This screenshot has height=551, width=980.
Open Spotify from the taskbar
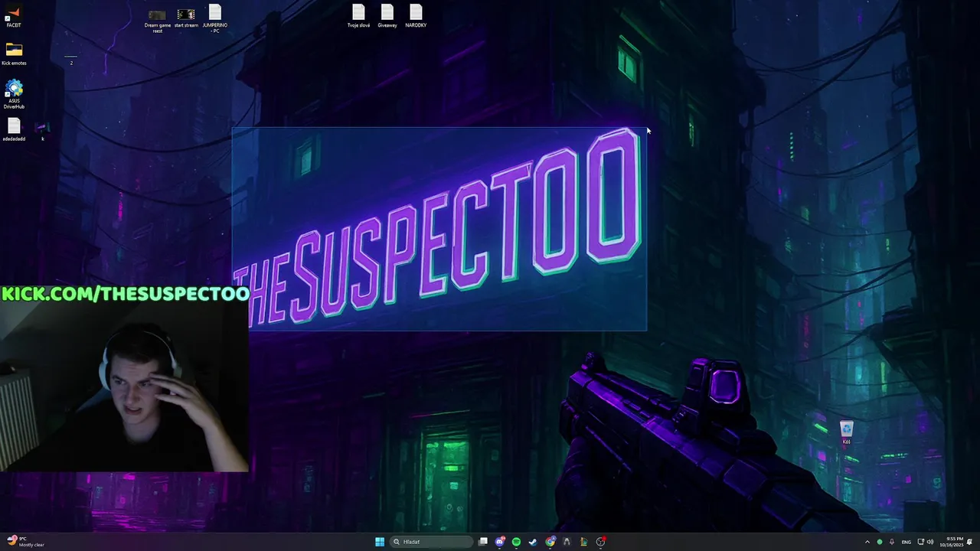coord(517,542)
